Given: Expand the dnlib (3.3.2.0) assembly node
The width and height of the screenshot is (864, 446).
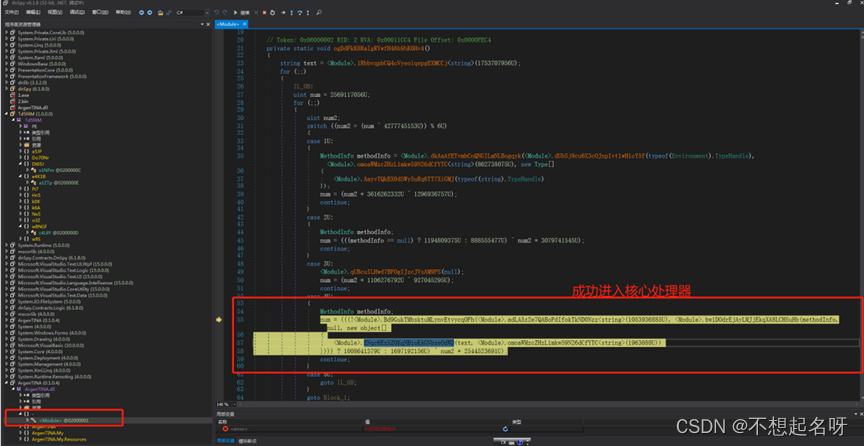Looking at the screenshot, I should pyautogui.click(x=7, y=83).
